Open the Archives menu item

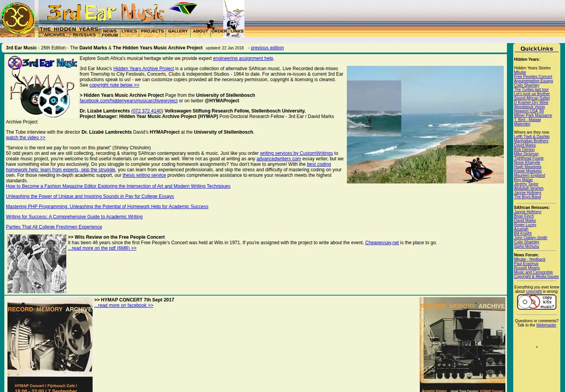click(x=55, y=35)
